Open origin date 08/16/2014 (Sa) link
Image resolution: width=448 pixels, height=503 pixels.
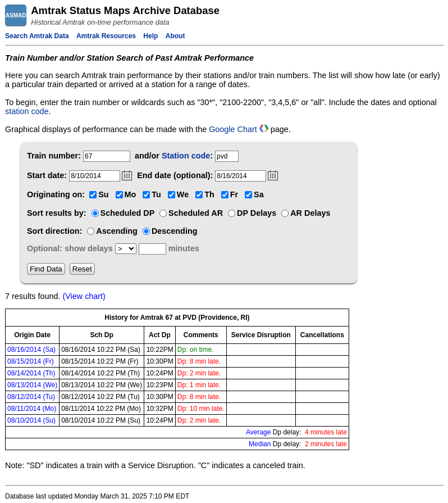coord(31,350)
